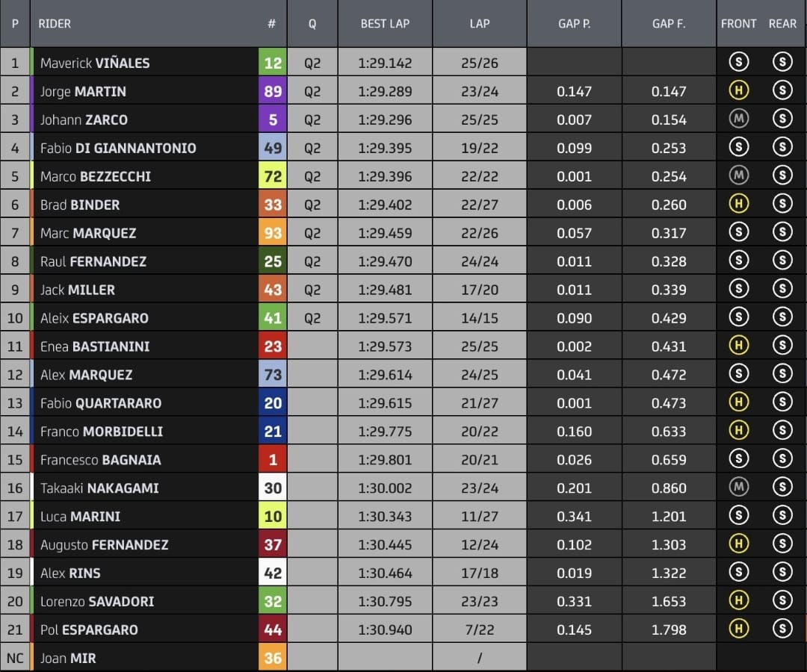
Task: Click Fabio Quartararo's hard front tyre icon
Action: [x=738, y=403]
